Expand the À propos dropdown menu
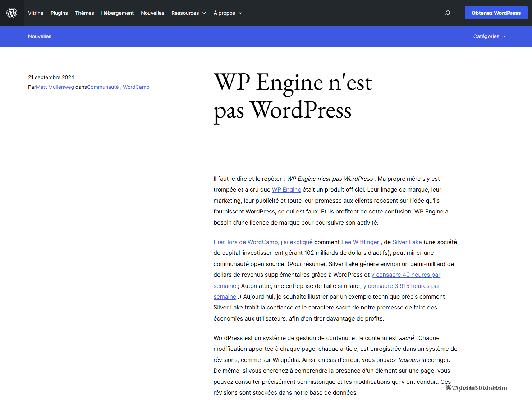The height and width of the screenshot is (400, 532). (x=228, y=13)
